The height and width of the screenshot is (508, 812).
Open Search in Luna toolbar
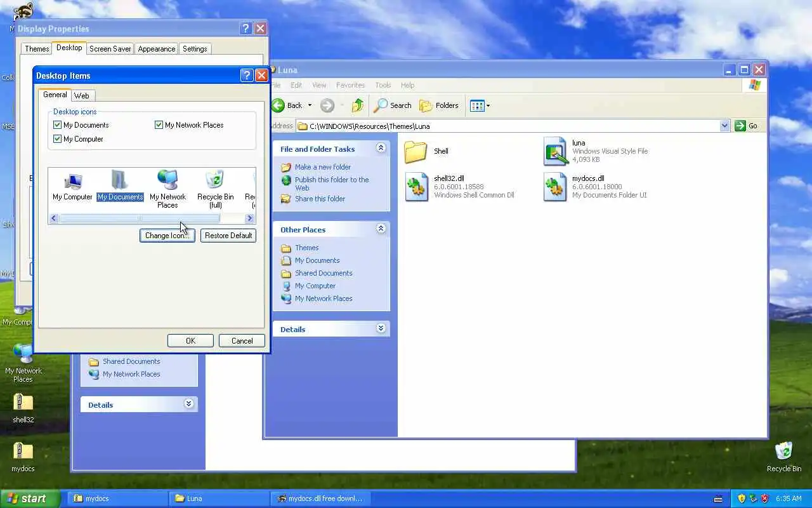click(x=393, y=105)
